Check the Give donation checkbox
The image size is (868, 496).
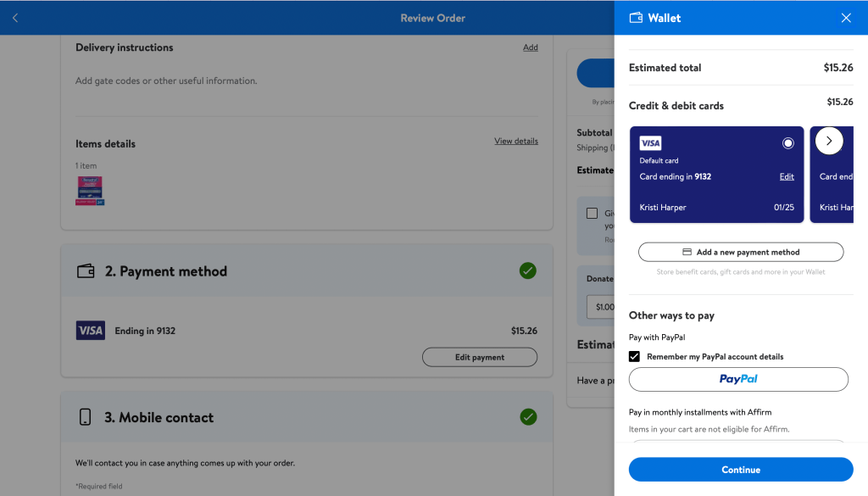(593, 214)
